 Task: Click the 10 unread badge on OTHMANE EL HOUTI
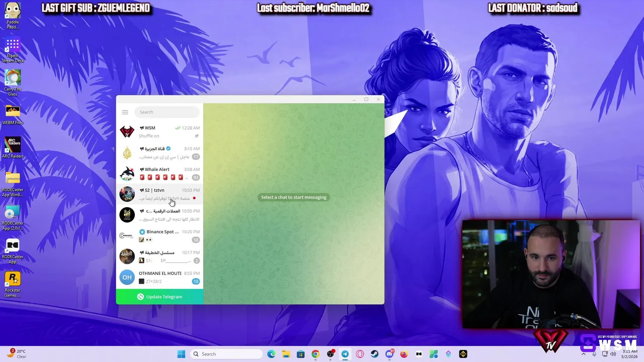(x=196, y=281)
